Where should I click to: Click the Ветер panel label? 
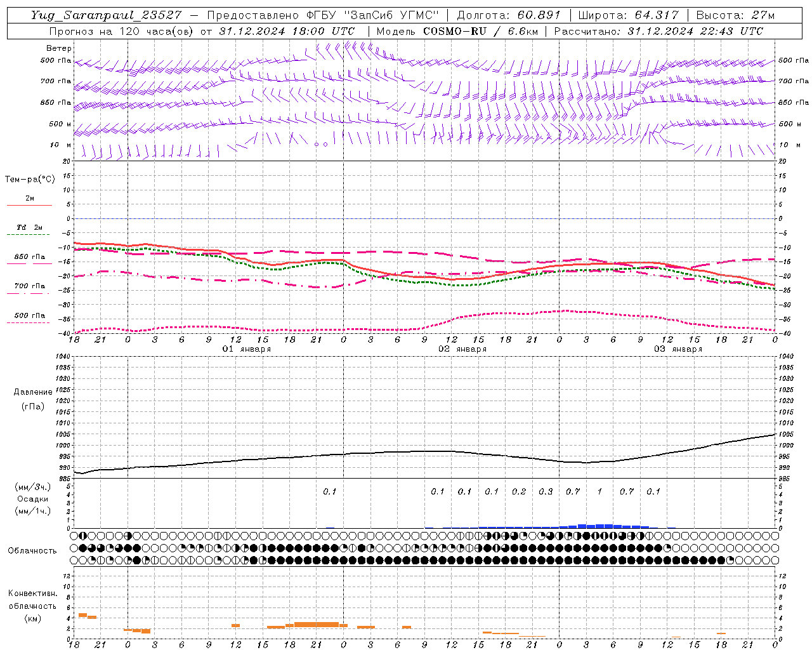click(x=59, y=48)
